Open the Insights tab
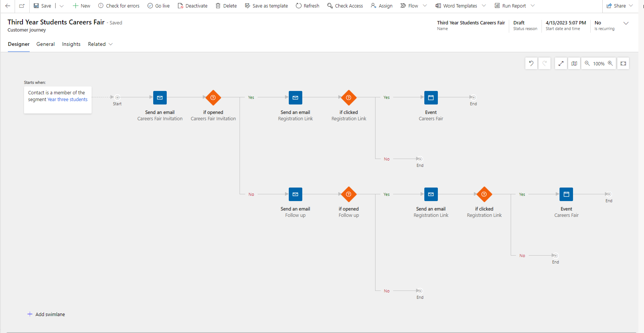 (x=71, y=44)
